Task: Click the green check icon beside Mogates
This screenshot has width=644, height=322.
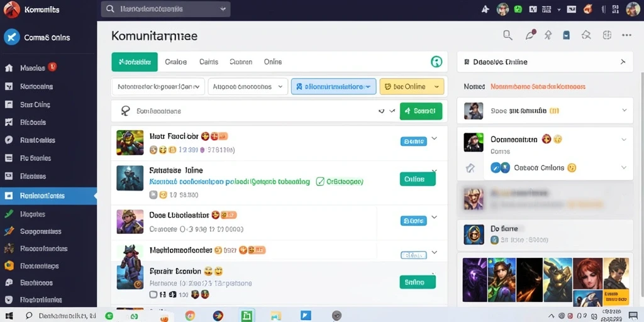Action: tap(9, 214)
